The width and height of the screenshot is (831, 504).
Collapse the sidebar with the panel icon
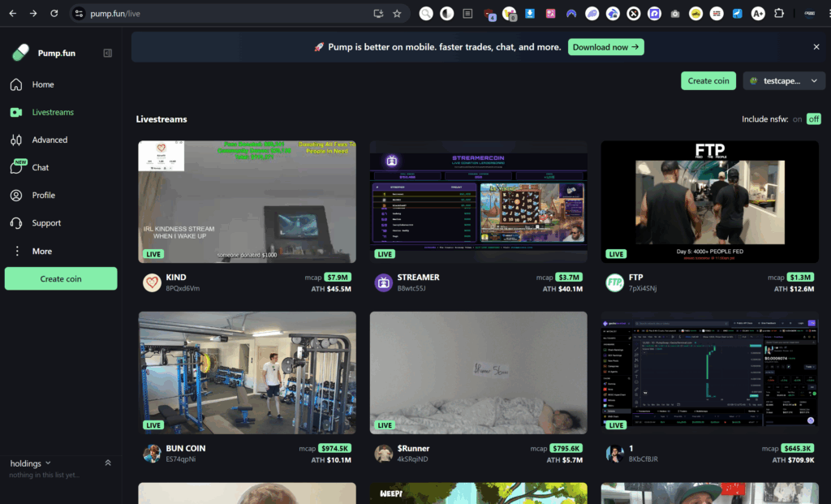click(x=108, y=53)
